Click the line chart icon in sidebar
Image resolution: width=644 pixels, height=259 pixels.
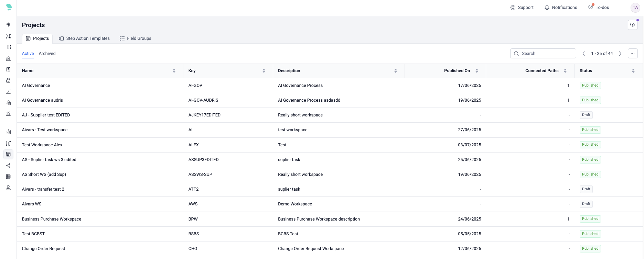click(8, 92)
